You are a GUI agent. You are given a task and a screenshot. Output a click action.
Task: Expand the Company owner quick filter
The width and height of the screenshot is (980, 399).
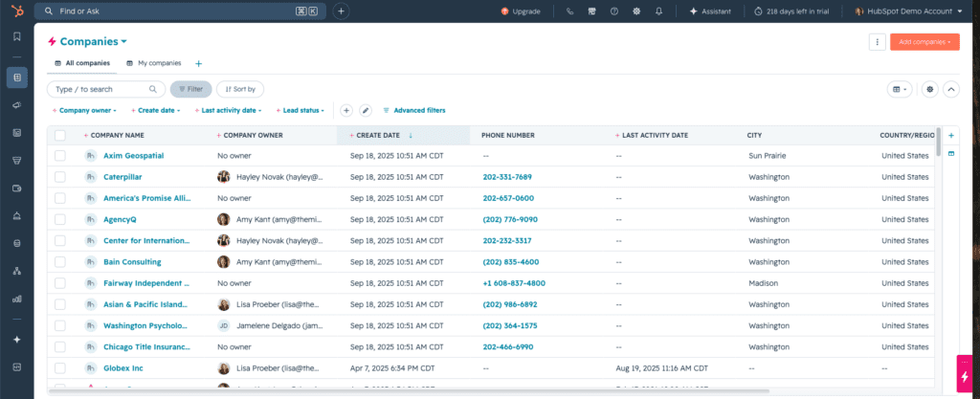[x=84, y=111]
